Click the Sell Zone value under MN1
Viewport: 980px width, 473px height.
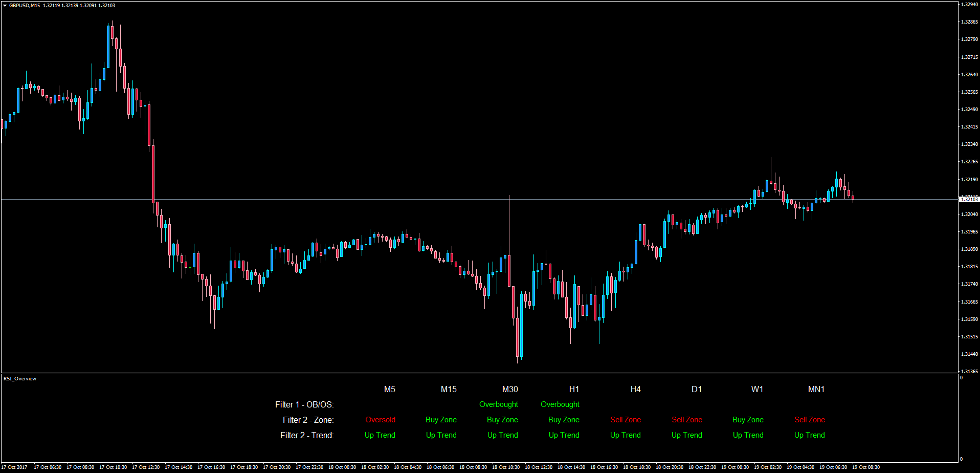pyautogui.click(x=810, y=420)
